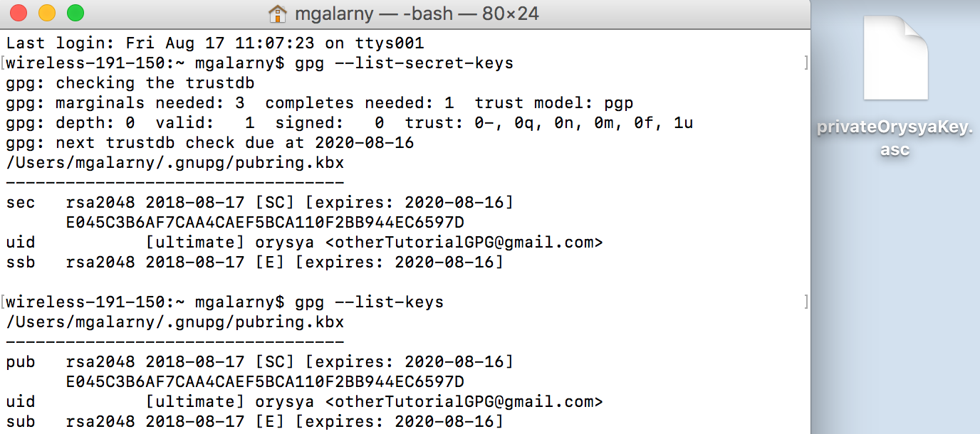980x434 pixels.
Task: Click the pub rsa2048 key line
Action: click(x=259, y=362)
